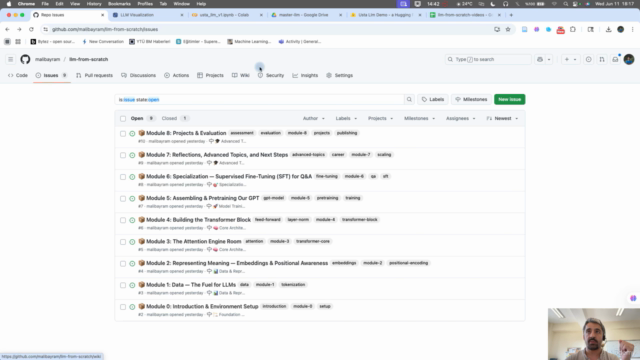
Task: Open Chrome three-dot menu
Action: (x=633, y=29)
